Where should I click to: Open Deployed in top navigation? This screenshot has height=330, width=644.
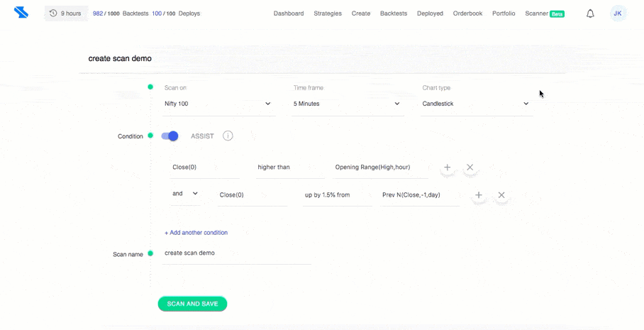(430, 13)
